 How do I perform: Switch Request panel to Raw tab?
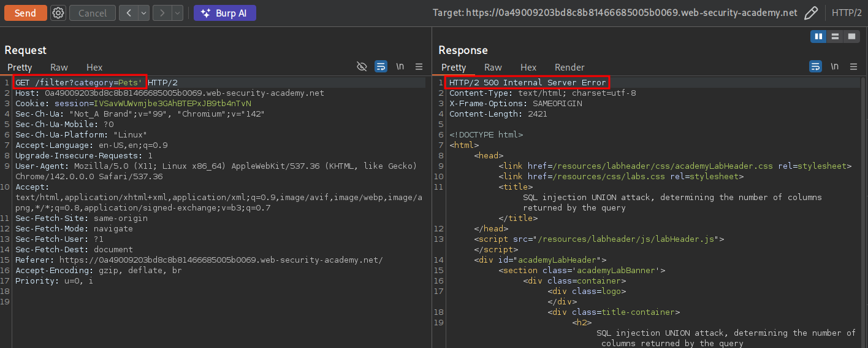(59, 67)
